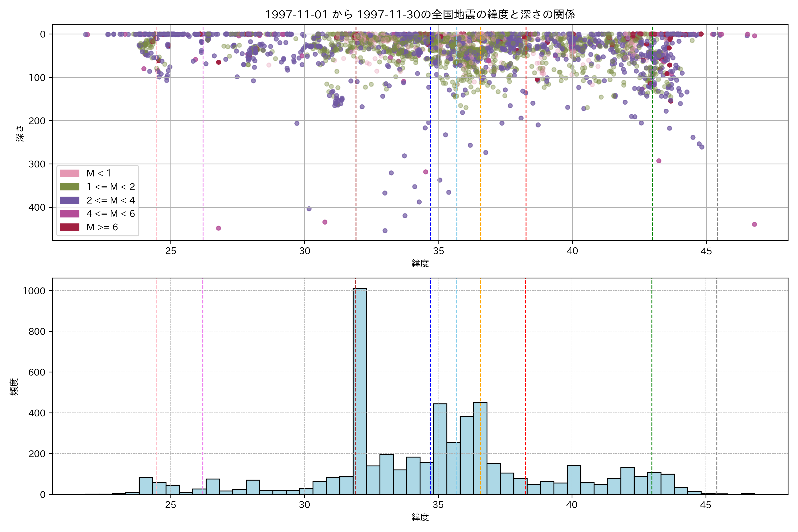Click the green 1 <= M < 2 legend swatch
Viewport: 798px width, 532px height.
pos(70,187)
